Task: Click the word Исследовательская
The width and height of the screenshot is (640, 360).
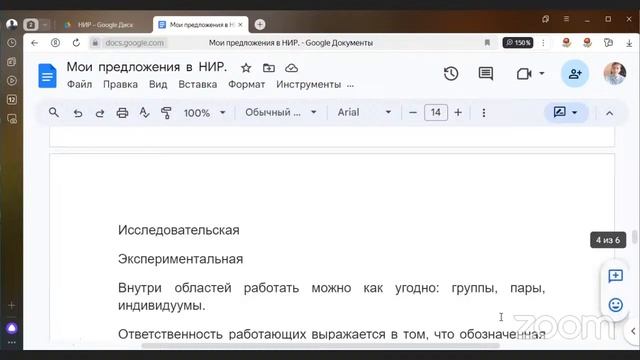Action: pyautogui.click(x=179, y=230)
